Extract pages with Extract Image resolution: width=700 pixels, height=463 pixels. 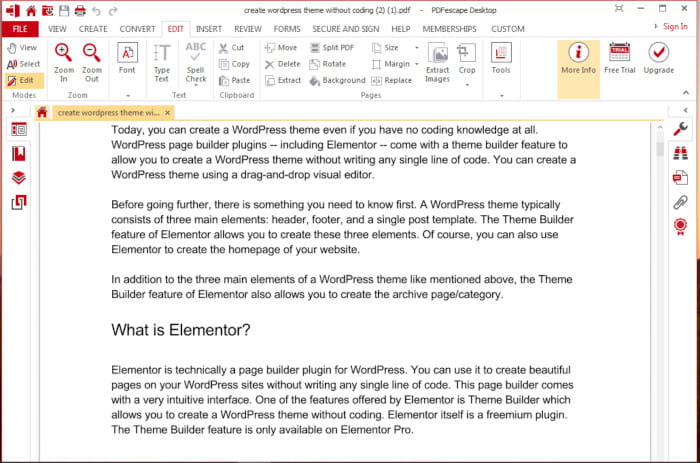[283, 80]
